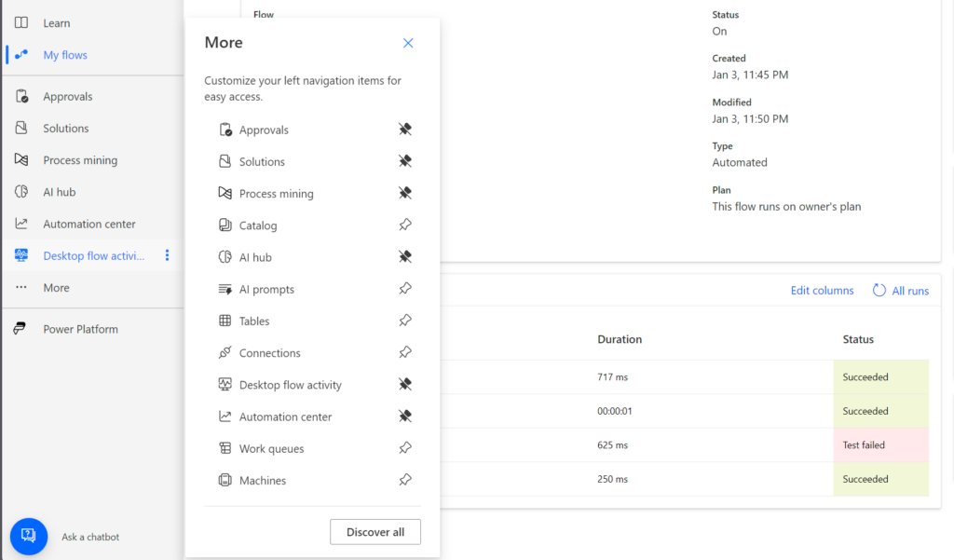Click the Discover all button
Image resolution: width=954 pixels, height=560 pixels.
pos(375,532)
